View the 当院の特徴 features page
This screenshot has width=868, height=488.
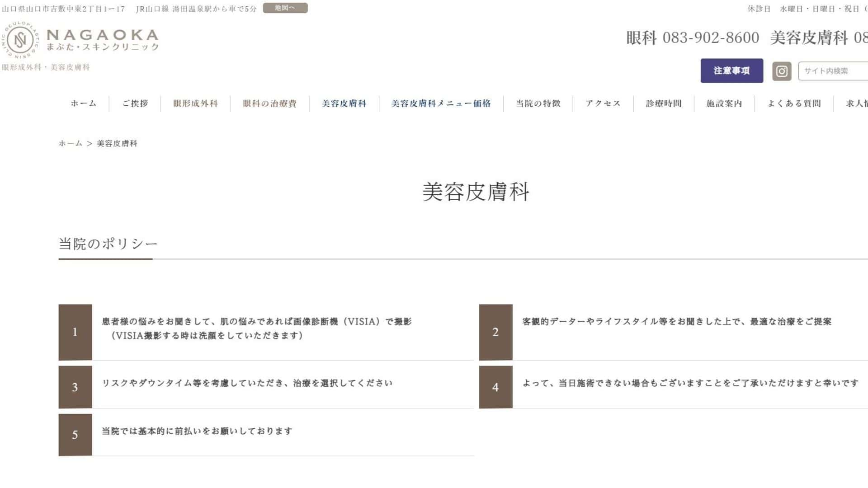point(537,103)
